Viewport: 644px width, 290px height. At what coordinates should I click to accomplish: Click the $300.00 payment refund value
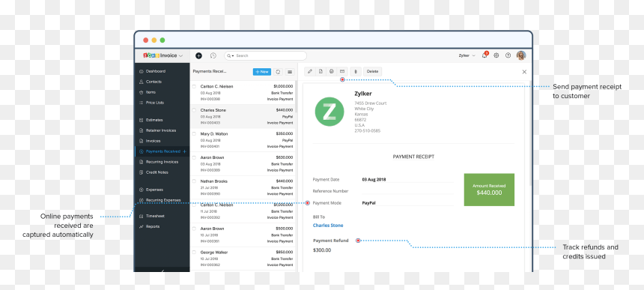(x=321, y=250)
